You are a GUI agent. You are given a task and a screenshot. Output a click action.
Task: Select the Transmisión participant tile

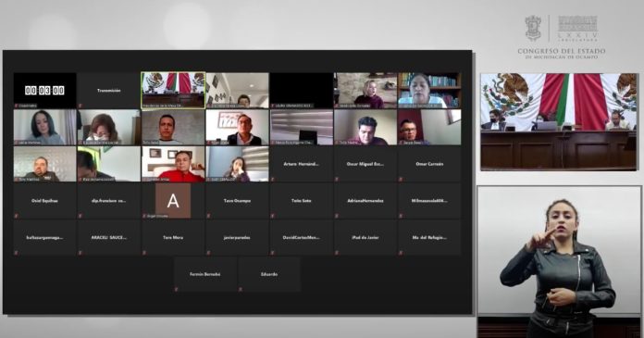click(109, 91)
